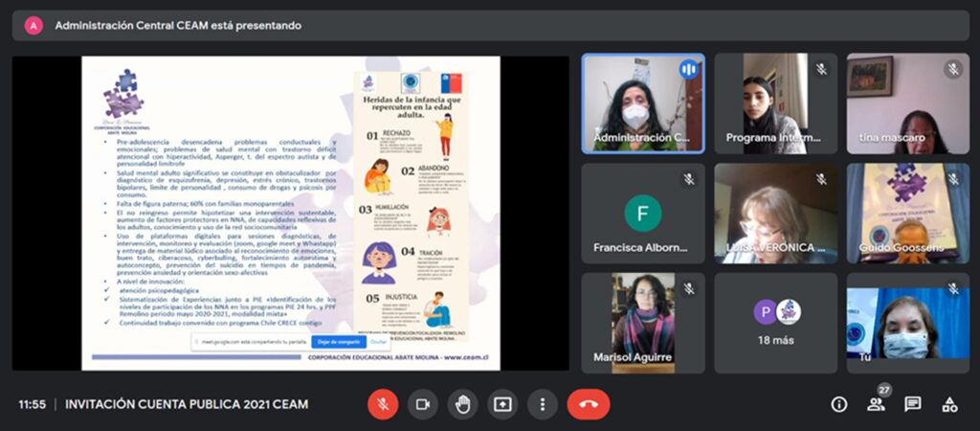Click the Francisca Alborn... participant tile
The height and width of the screenshot is (431, 980).
click(643, 213)
